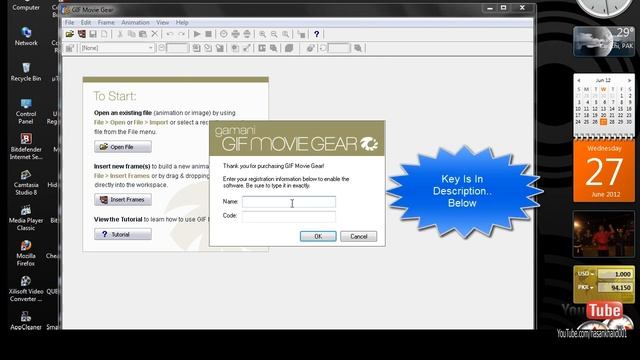Open the Frame menu
The width and height of the screenshot is (640, 360).
pyautogui.click(x=106, y=22)
